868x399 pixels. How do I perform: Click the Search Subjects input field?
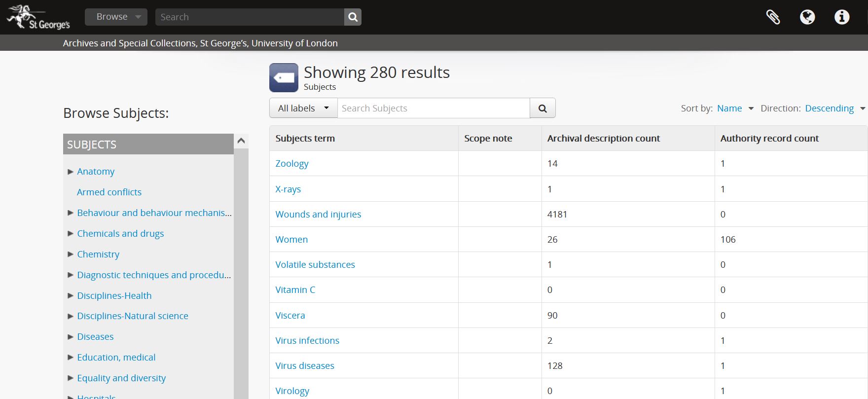coord(433,109)
